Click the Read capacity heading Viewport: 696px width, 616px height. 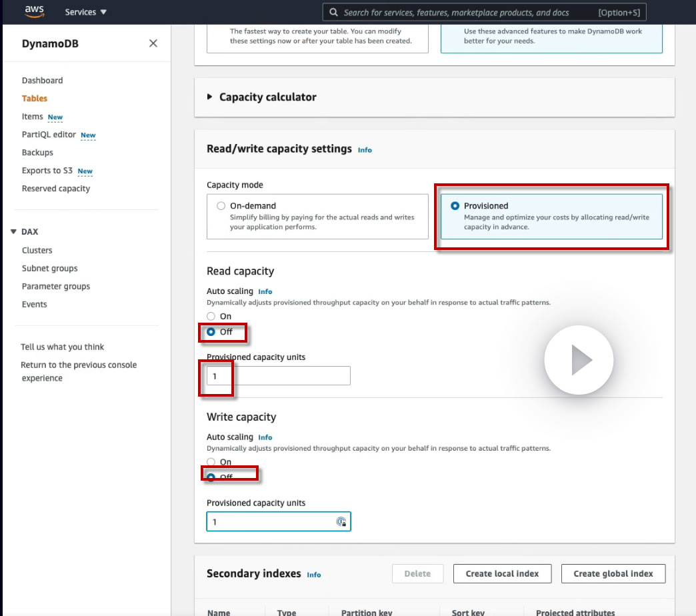click(240, 271)
